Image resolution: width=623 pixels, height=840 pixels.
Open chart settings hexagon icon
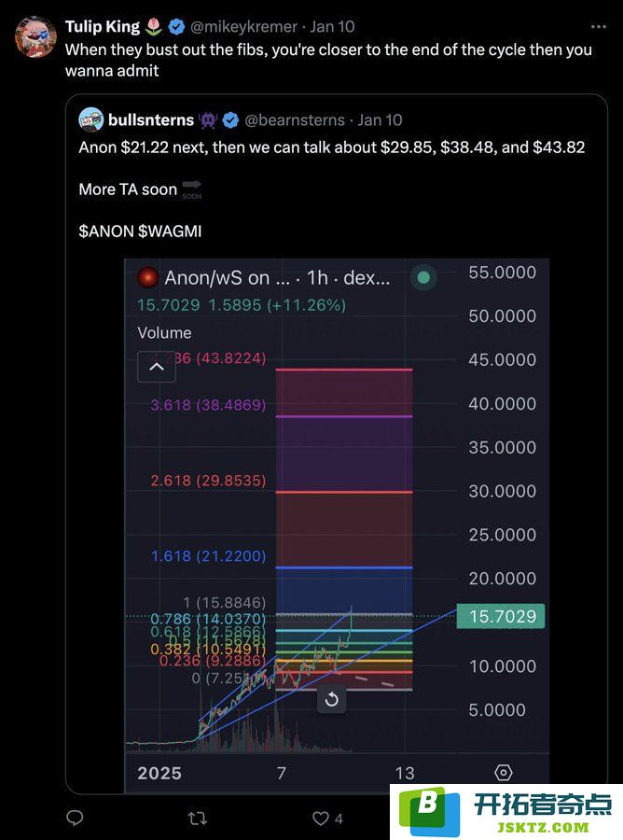[503, 773]
